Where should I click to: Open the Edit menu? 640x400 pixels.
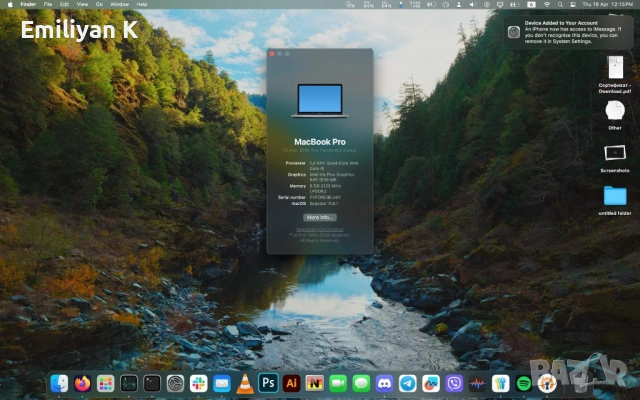[64, 4]
